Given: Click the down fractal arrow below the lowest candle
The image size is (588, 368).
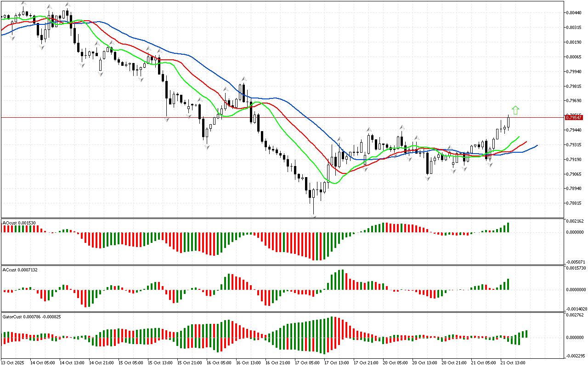Looking at the screenshot, I should pyautogui.click(x=314, y=216).
